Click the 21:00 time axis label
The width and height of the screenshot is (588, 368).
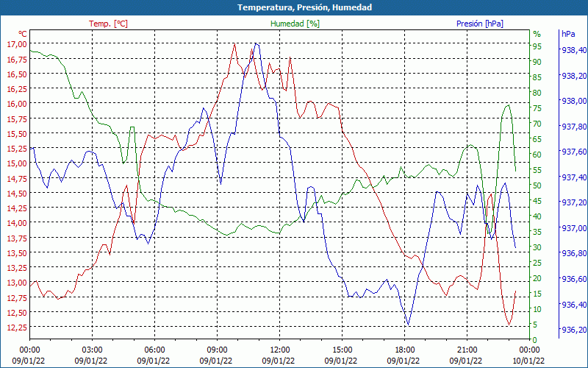[x=467, y=350]
